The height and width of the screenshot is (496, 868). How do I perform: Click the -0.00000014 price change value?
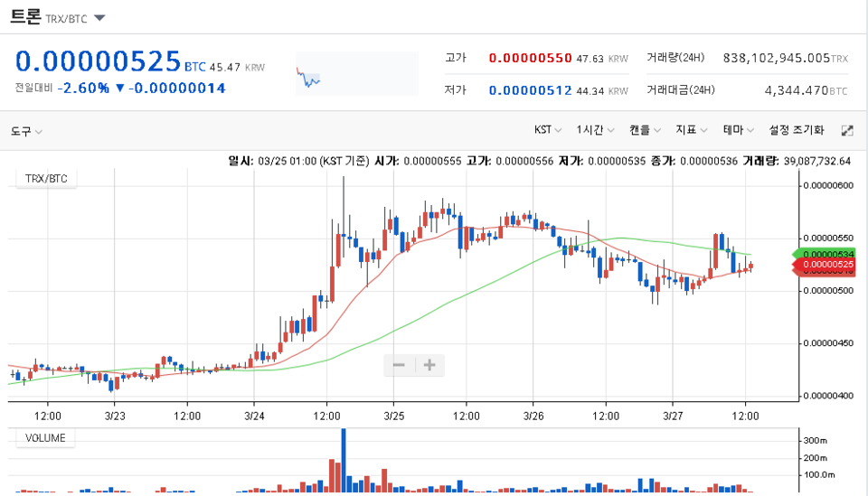(x=176, y=89)
